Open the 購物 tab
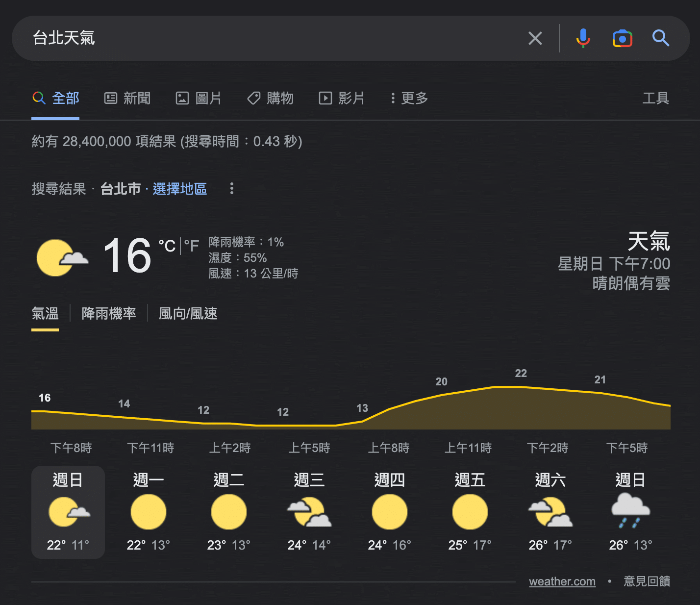700x605 pixels. click(x=270, y=99)
